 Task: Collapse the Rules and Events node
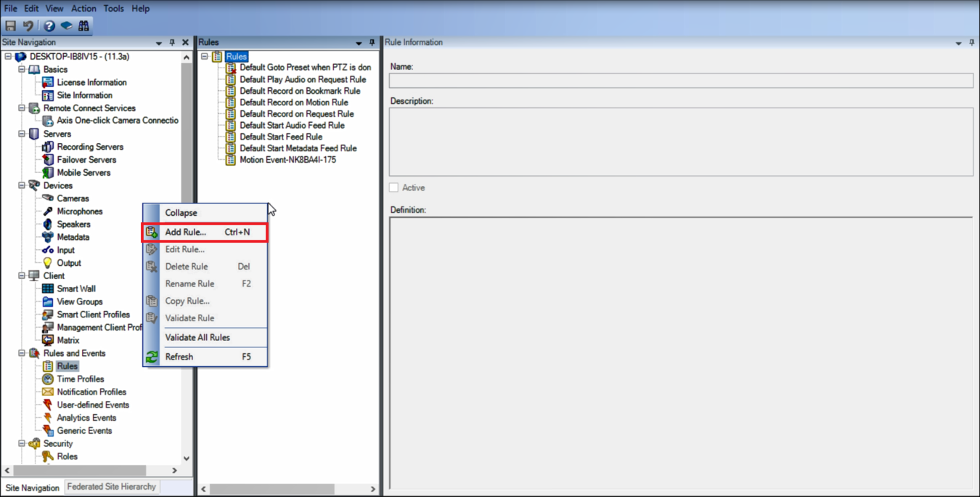[22, 353]
